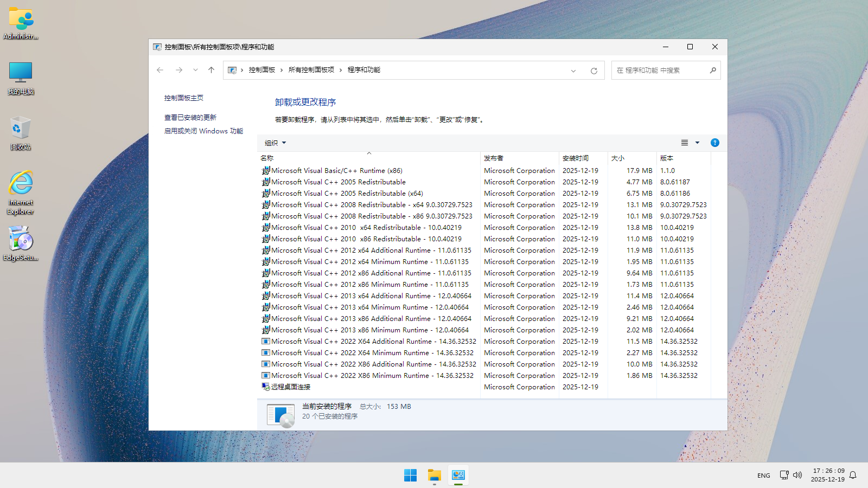868x488 pixels.
Task: Select 2022 X64 Minimum Runtime - 14.36.32532
Action: [372, 353]
